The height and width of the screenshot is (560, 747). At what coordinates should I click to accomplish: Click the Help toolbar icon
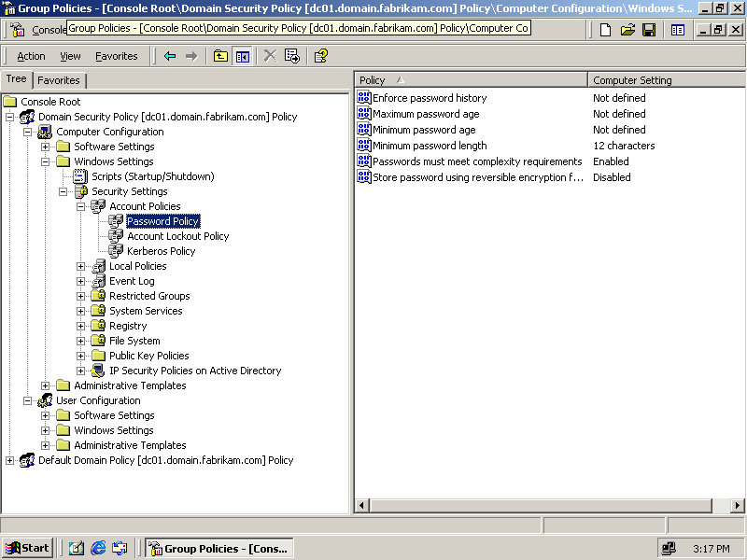coord(320,56)
